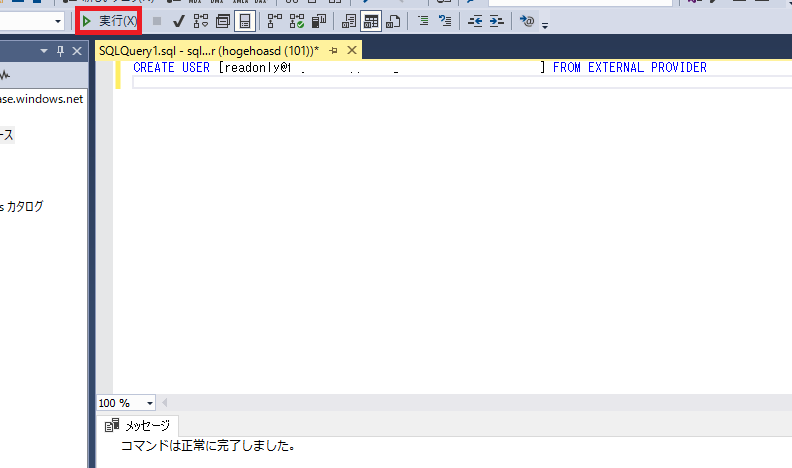Toggle Include Actual Execution Plan
This screenshot has height=468, width=792.
[x=274, y=21]
